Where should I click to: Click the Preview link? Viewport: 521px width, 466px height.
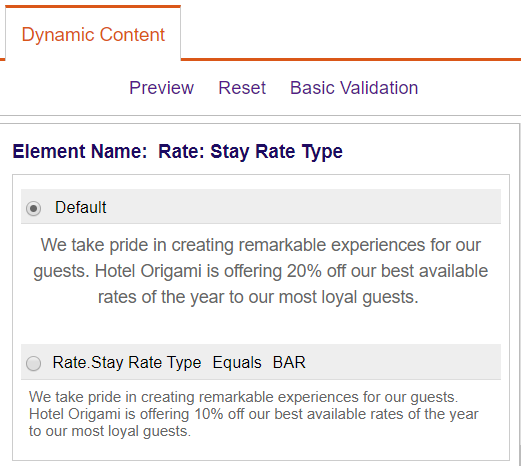point(161,88)
